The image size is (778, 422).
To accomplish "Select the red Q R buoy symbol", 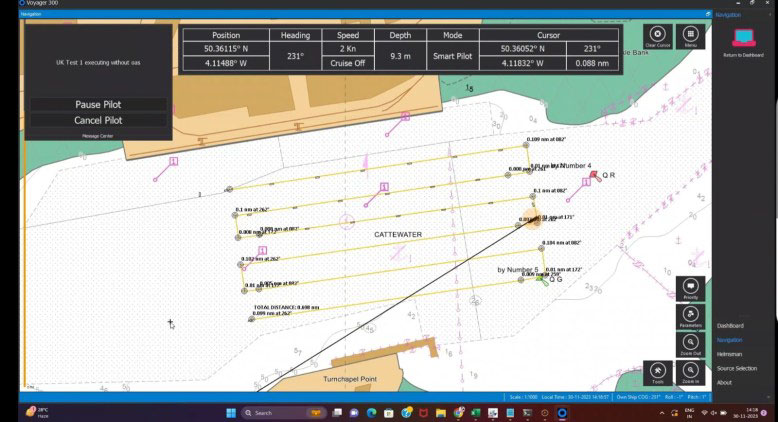I will click(x=595, y=176).
